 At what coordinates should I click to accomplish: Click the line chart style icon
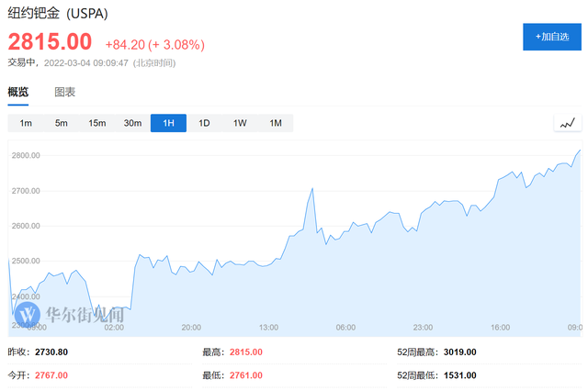[567, 123]
